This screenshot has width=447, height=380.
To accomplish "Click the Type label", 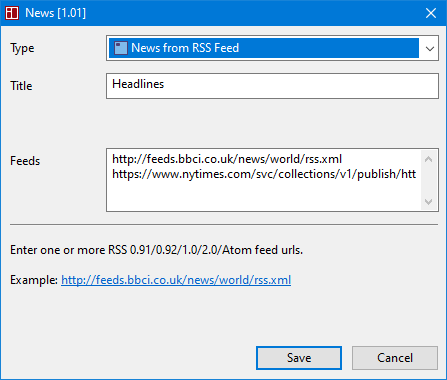I will pyautogui.click(x=22, y=48).
